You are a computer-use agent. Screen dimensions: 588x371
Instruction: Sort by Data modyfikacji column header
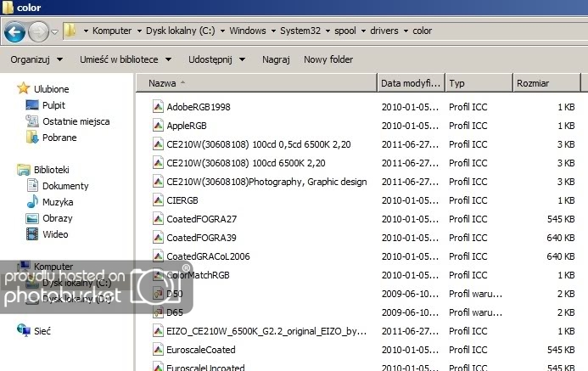pos(411,83)
